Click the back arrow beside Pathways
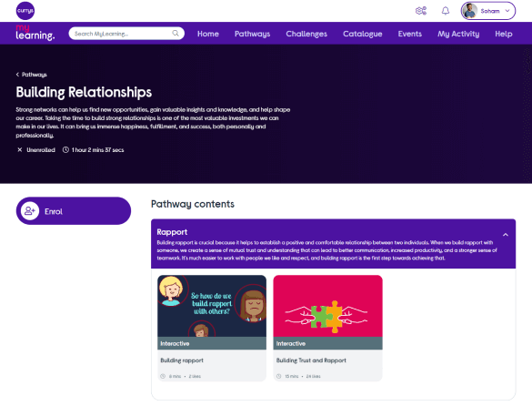The width and height of the screenshot is (532, 406). [17, 75]
